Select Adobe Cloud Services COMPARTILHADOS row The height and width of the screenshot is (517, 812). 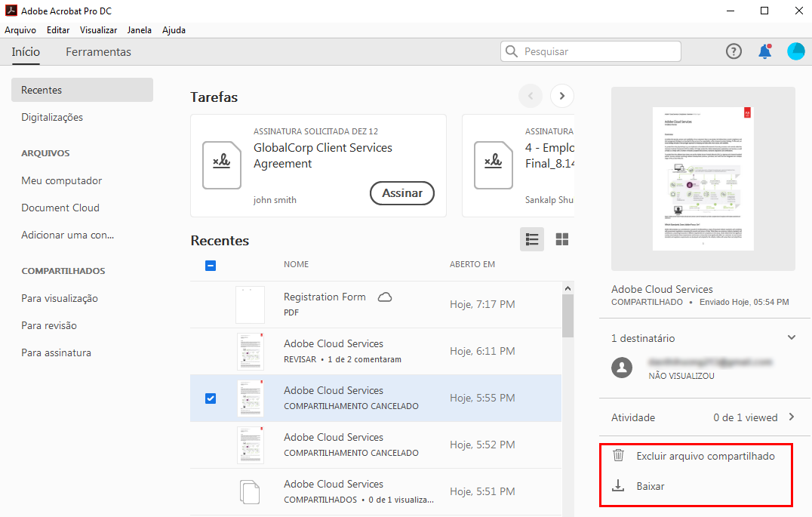coord(376,491)
